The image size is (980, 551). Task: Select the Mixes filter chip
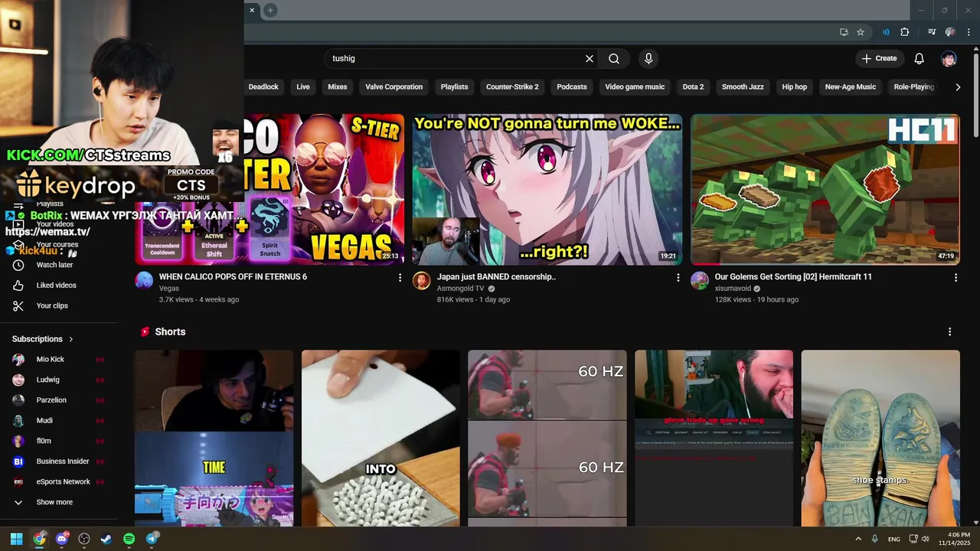(x=338, y=87)
